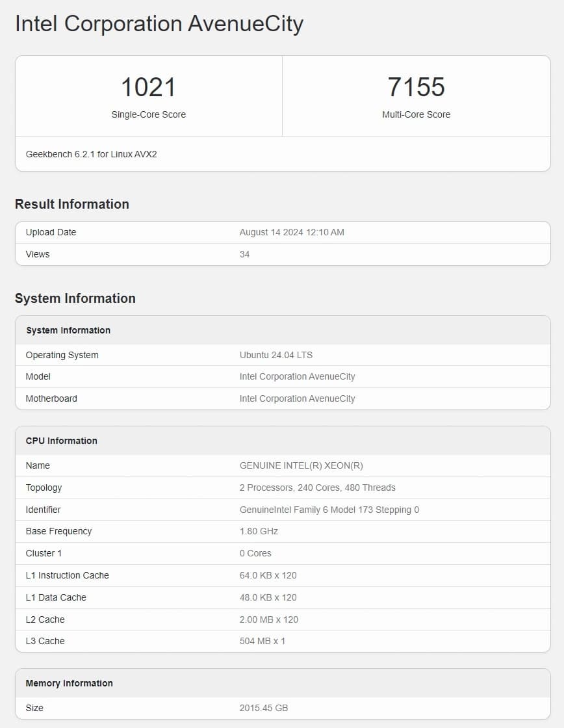The height and width of the screenshot is (728, 564).
Task: Click the single-core score 1021
Action: (x=148, y=87)
